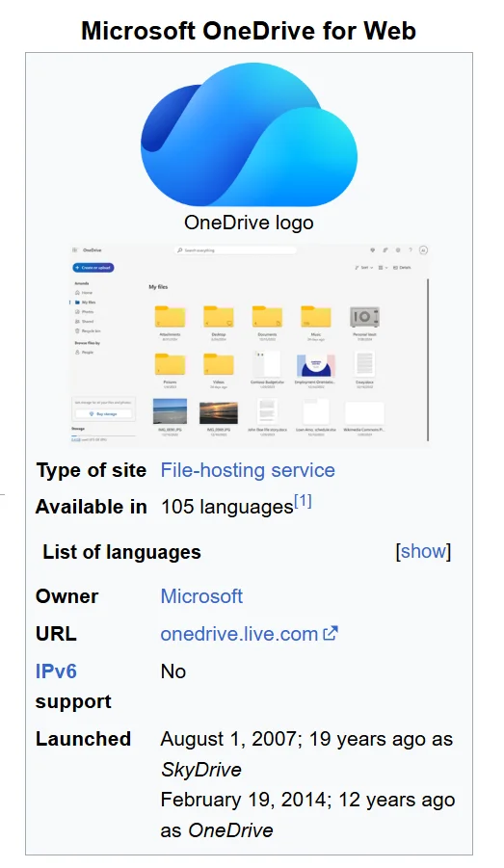Click the 'Available in' label
Viewport: 504px width, 868px height.
point(92,507)
